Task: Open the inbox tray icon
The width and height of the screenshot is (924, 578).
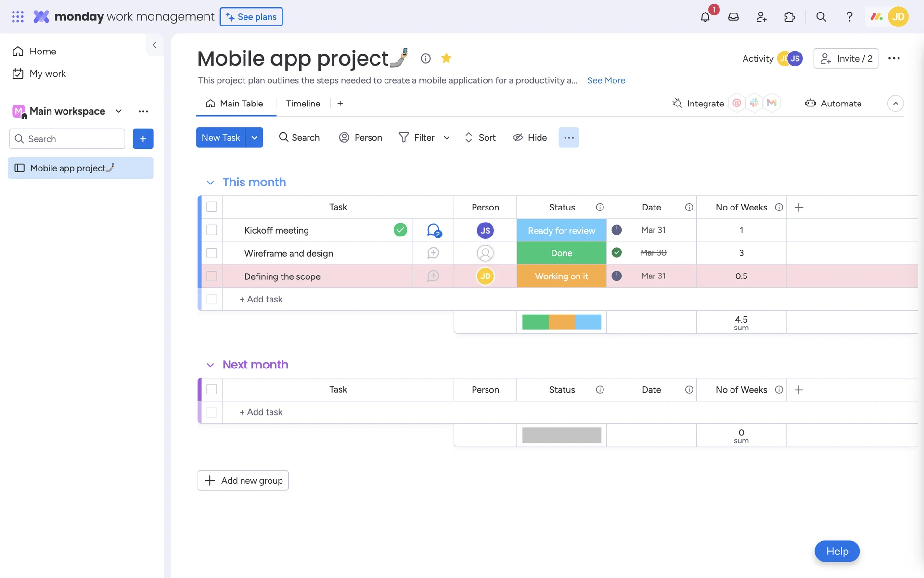Action: pyautogui.click(x=733, y=17)
